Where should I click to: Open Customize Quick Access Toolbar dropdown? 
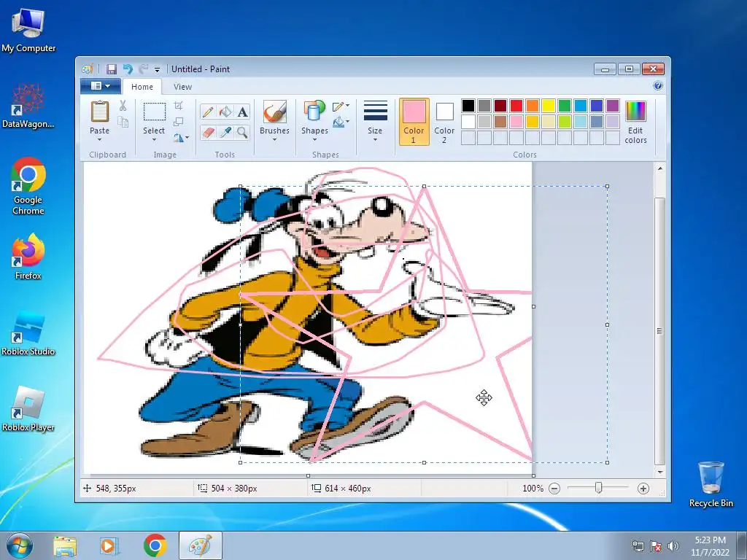[x=158, y=69]
